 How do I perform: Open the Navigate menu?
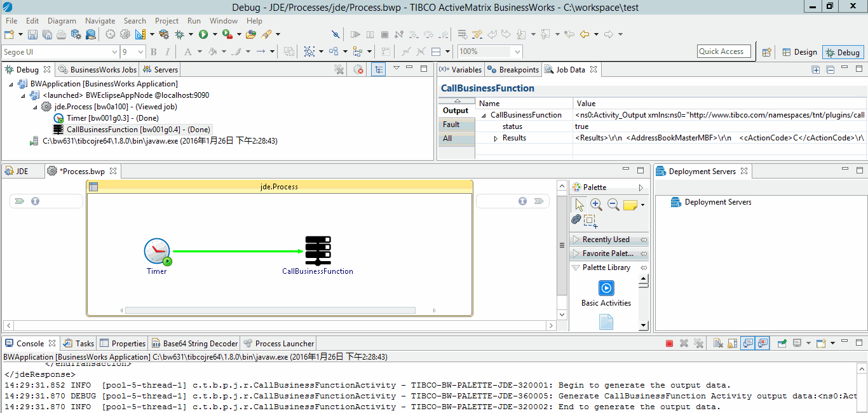(100, 21)
